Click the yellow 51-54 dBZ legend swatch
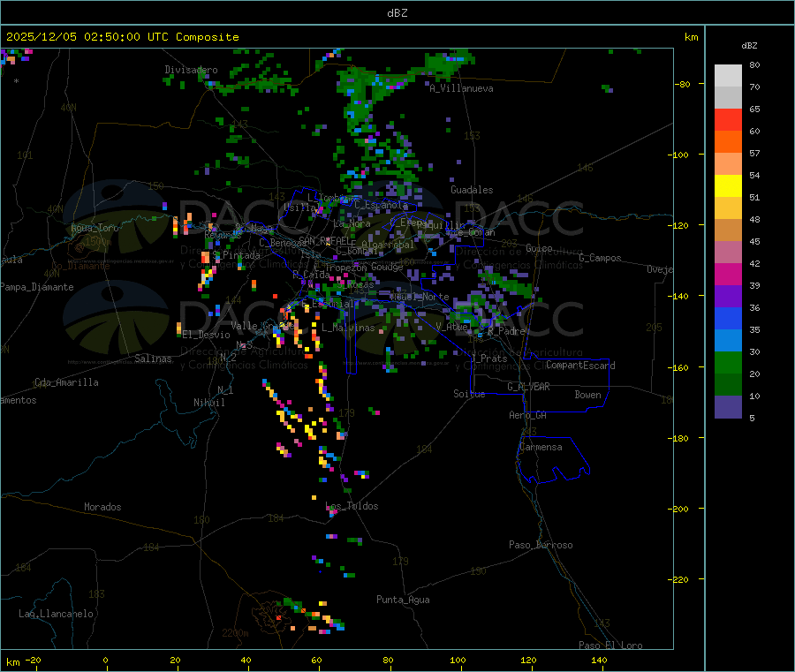Screen dimensions: 795x672 (x=728, y=186)
